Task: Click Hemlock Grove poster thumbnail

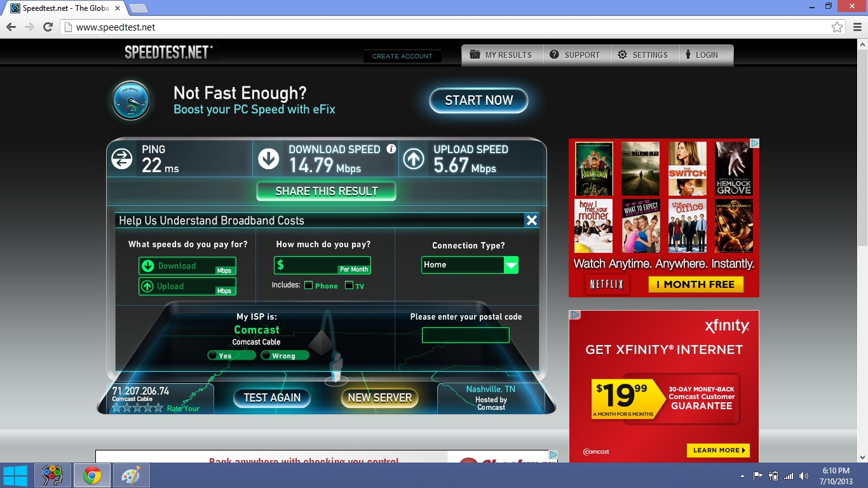Action: (734, 168)
